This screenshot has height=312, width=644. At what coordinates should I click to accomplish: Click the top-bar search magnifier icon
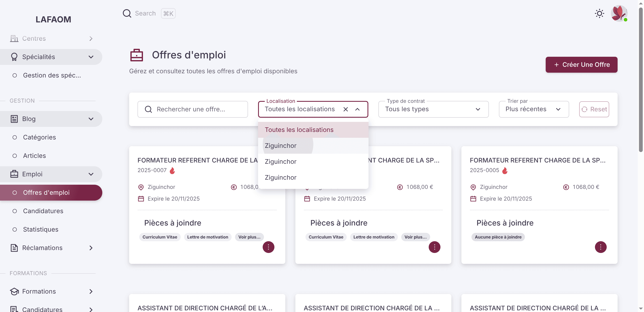(127, 13)
